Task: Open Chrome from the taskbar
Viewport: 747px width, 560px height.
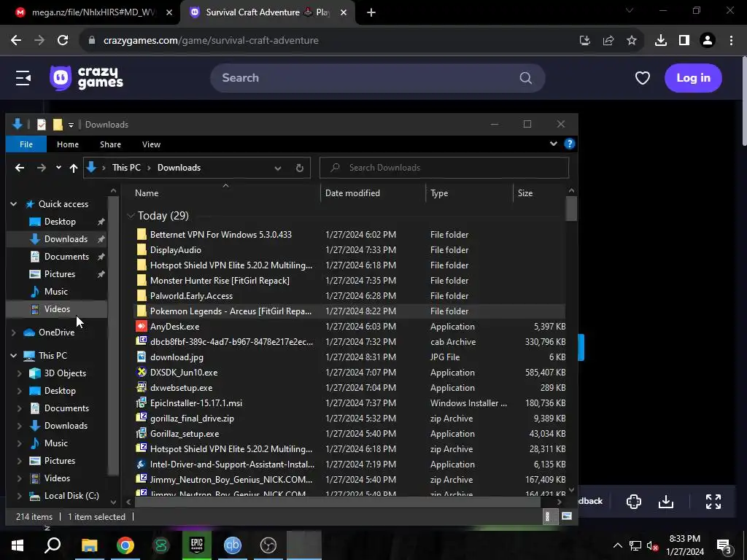Action: (x=125, y=545)
